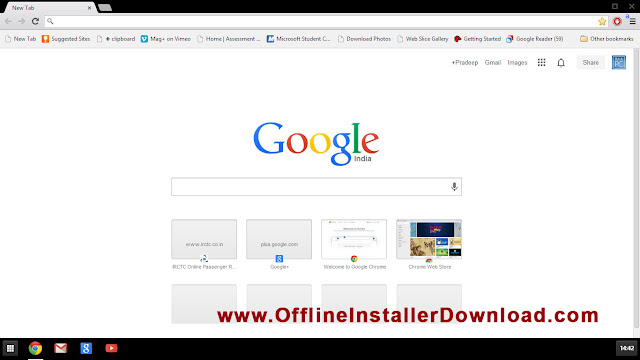Reload the page with the refresh icon
Screen dimensions: 640x360
pos(36,21)
